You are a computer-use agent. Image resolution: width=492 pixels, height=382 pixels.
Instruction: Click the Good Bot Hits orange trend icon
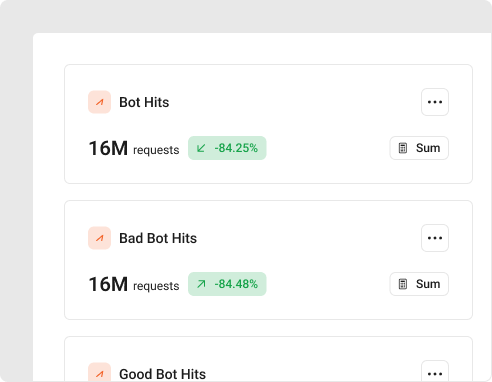pos(99,372)
